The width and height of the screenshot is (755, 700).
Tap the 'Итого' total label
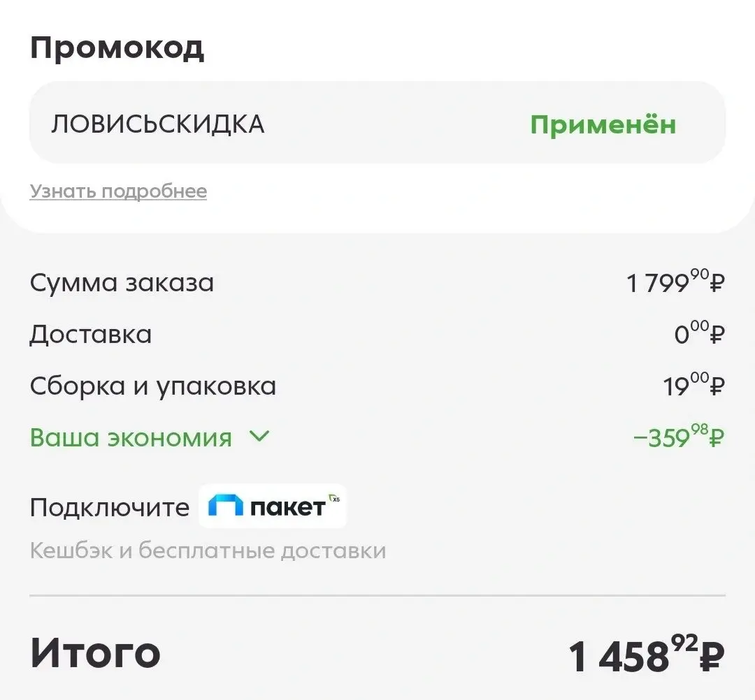[95, 652]
